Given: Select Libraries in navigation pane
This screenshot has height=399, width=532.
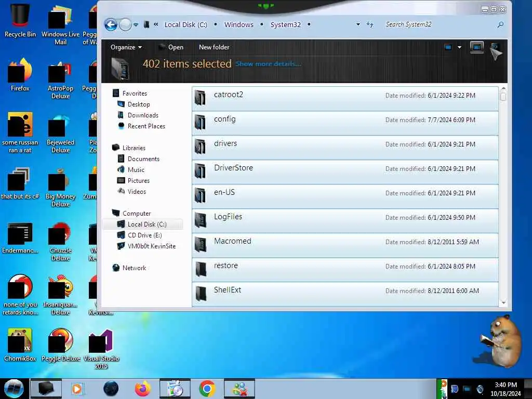Looking at the screenshot, I should coord(134,148).
